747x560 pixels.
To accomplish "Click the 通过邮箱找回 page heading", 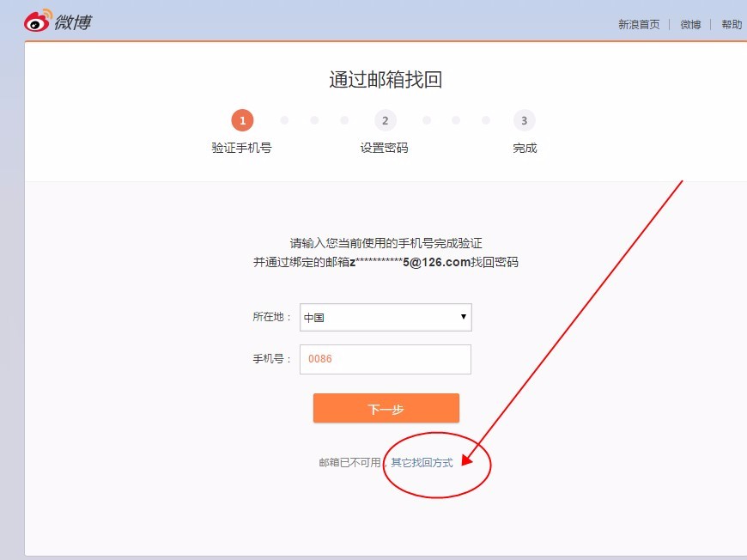I will [x=386, y=80].
